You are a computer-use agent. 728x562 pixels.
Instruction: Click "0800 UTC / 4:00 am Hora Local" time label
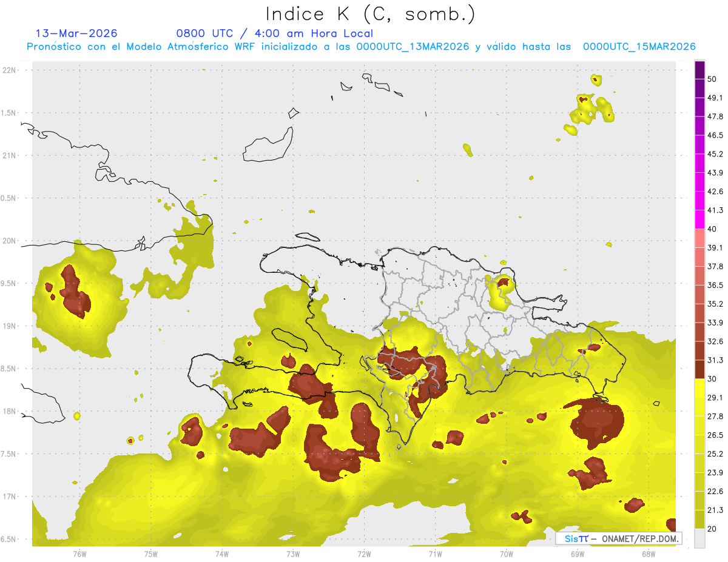coord(274,33)
